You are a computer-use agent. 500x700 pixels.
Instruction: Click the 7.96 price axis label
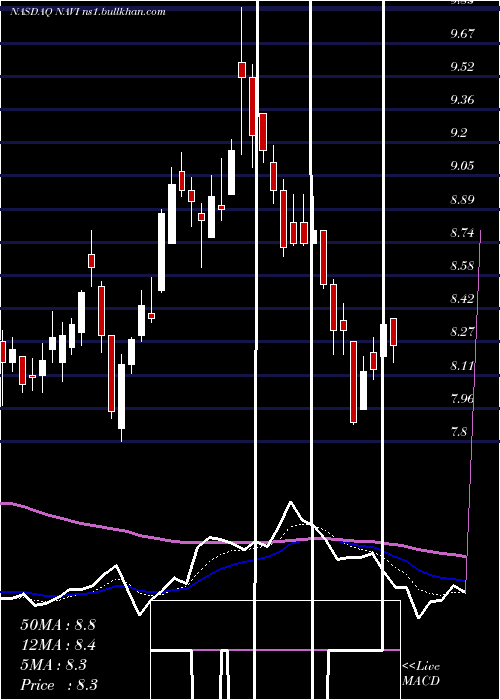click(x=462, y=398)
